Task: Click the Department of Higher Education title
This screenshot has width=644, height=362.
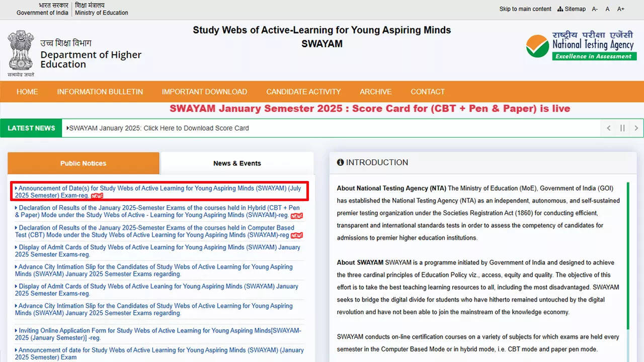Action: 91,59
